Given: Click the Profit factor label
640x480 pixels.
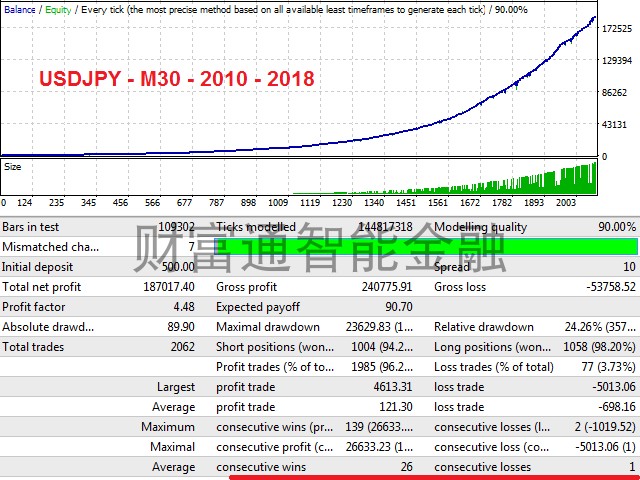Looking at the screenshot, I should 33,307.
